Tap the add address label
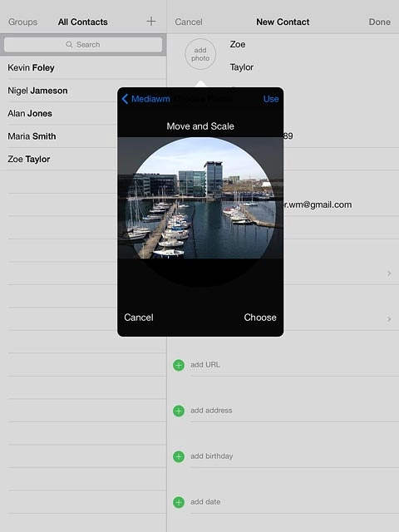The image size is (399, 532). [x=211, y=411]
